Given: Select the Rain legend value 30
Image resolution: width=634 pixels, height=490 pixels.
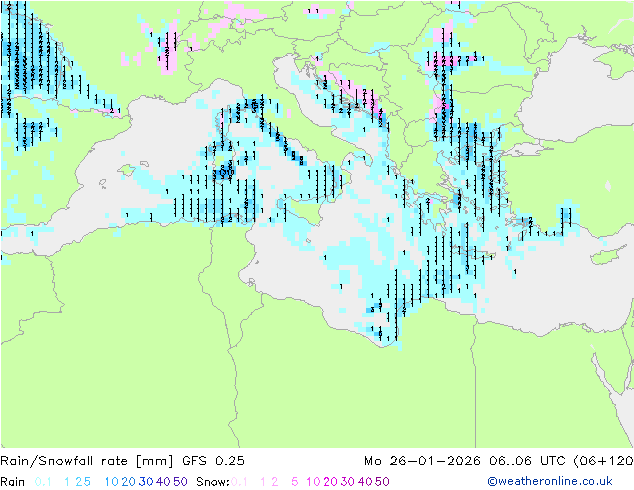Looking at the screenshot, I should tap(146, 482).
